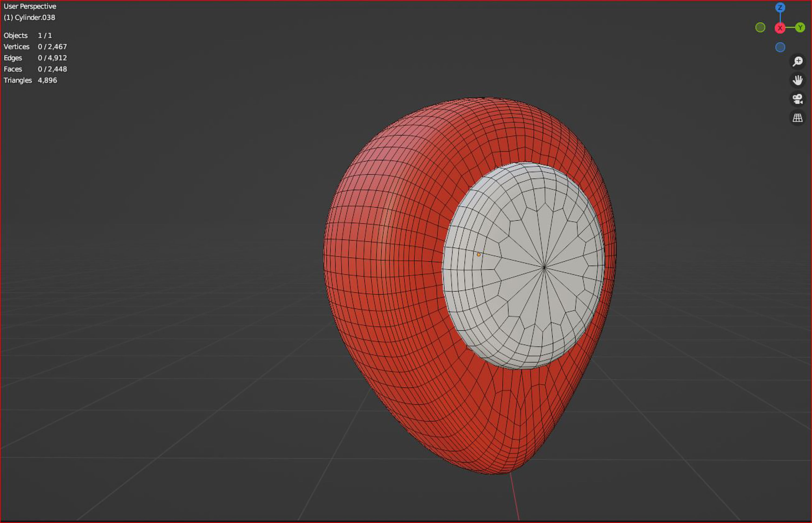The width and height of the screenshot is (812, 523).
Task: Select the hand icon to pan the view
Action: pos(798,80)
